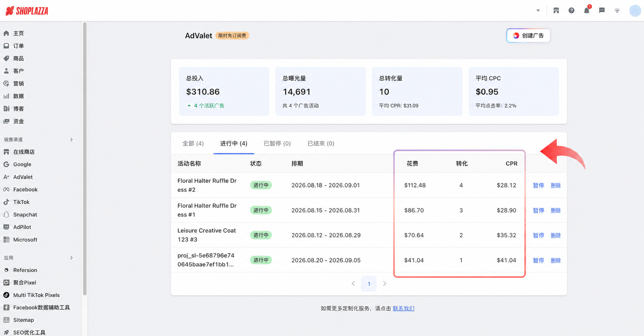This screenshot has height=336, width=644.
Task: Pause Floral Halter Ruffle Dress #2 campaign
Action: click(538, 185)
